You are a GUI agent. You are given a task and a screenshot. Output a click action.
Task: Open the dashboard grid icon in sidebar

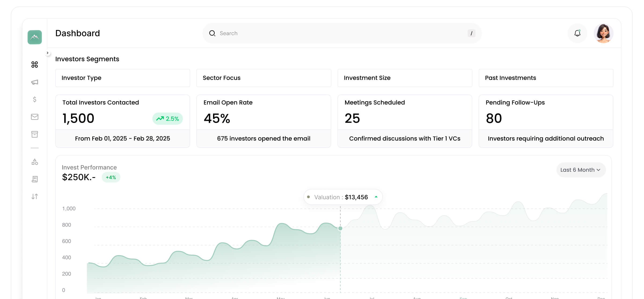click(35, 65)
